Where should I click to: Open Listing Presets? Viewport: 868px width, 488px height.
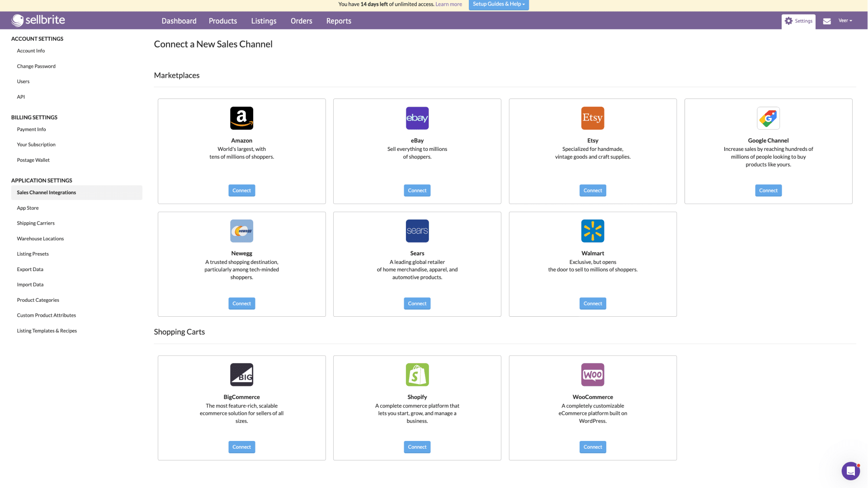33,254
